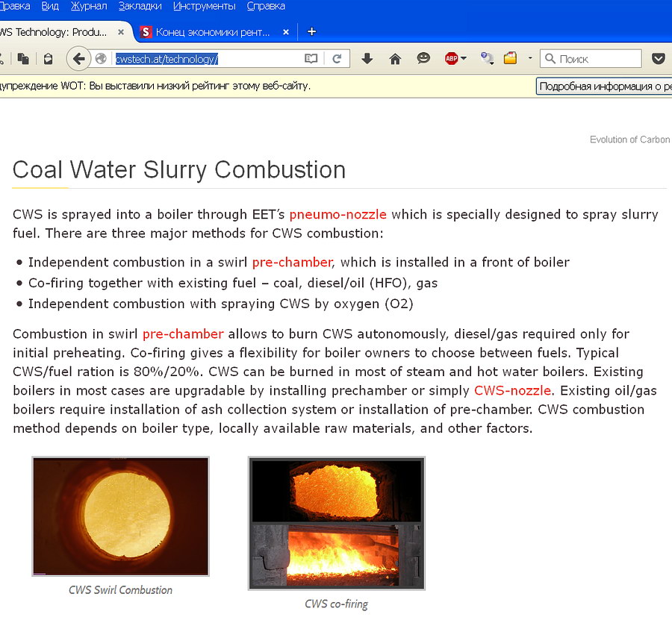Open the CWS Swirl Combustion image

point(120,516)
